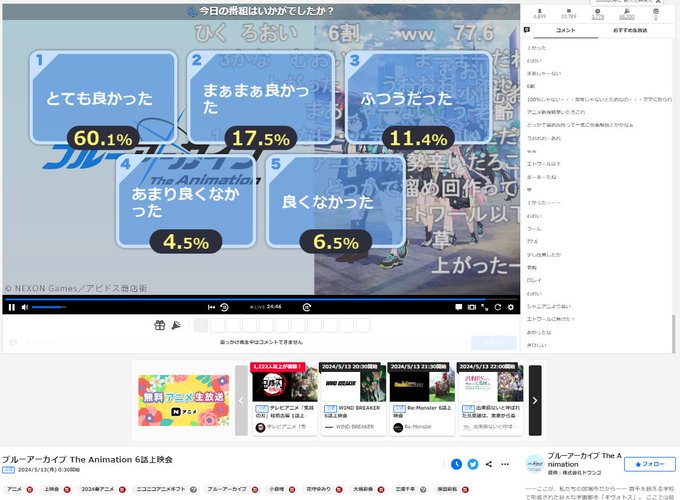
Task: Open the 花守ゆみり tag
Action: (x=318, y=489)
